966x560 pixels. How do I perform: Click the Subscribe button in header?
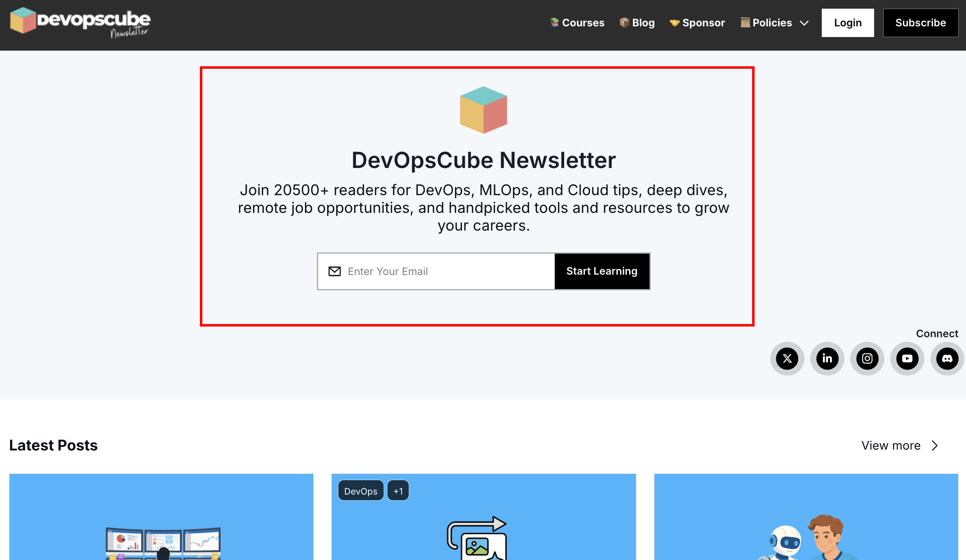tap(921, 23)
